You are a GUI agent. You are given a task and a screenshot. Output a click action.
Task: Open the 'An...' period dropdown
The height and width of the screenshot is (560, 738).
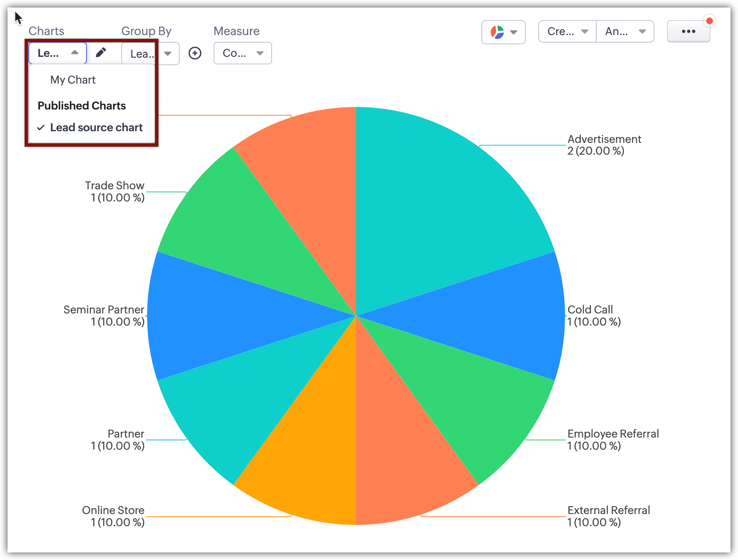pos(625,32)
